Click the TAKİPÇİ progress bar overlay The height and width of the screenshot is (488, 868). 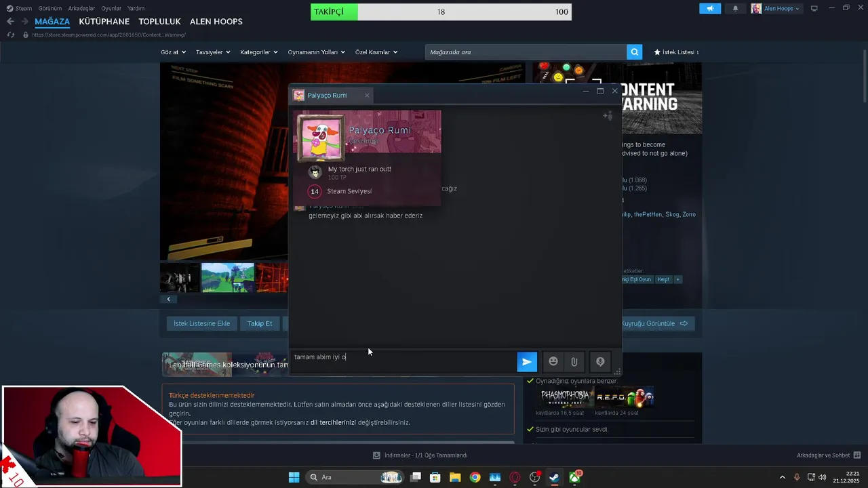(x=441, y=12)
